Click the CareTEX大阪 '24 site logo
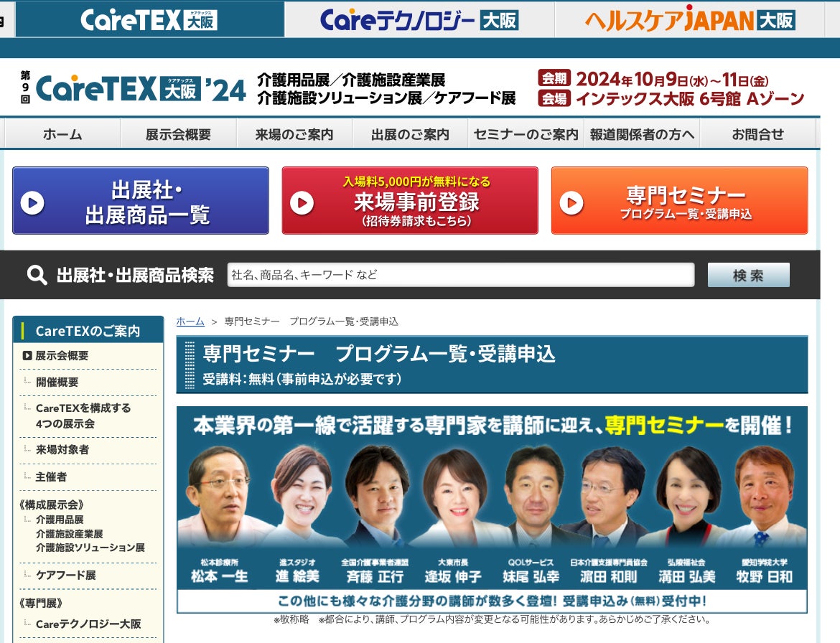The height and width of the screenshot is (643, 840). point(133,88)
